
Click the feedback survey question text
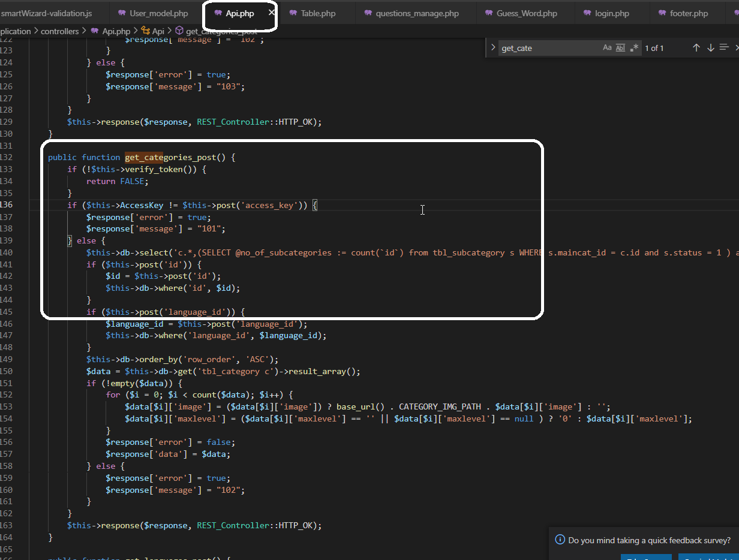tap(650, 540)
